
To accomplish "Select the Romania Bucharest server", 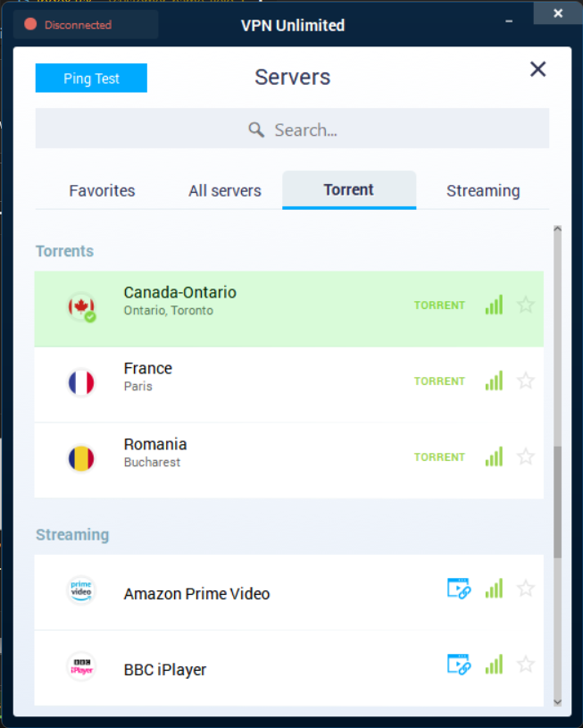I will point(288,461).
